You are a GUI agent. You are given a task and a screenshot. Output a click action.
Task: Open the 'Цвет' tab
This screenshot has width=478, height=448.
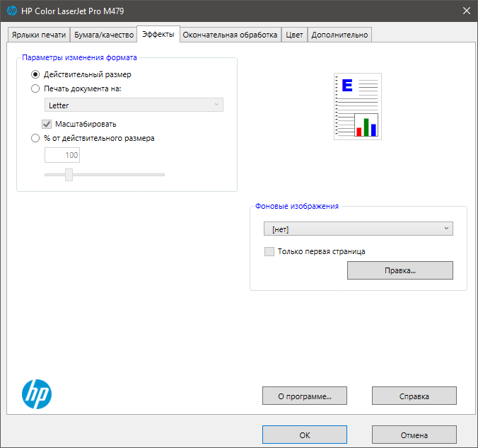coord(294,35)
